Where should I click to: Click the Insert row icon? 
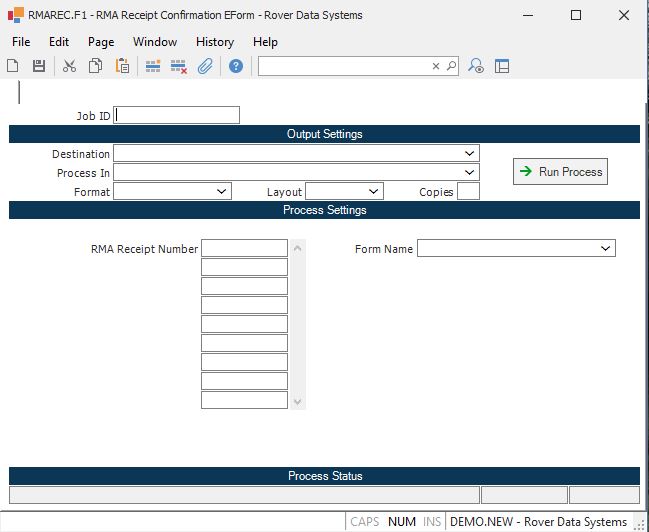point(153,66)
